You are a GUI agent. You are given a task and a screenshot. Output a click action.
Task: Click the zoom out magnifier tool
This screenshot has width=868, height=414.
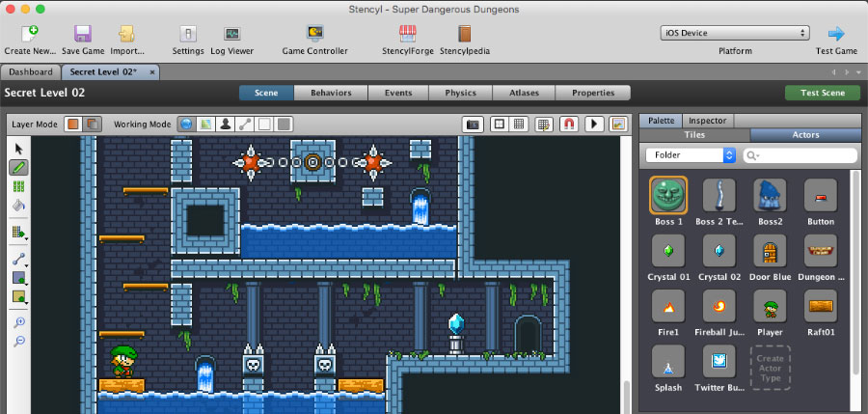tap(18, 342)
